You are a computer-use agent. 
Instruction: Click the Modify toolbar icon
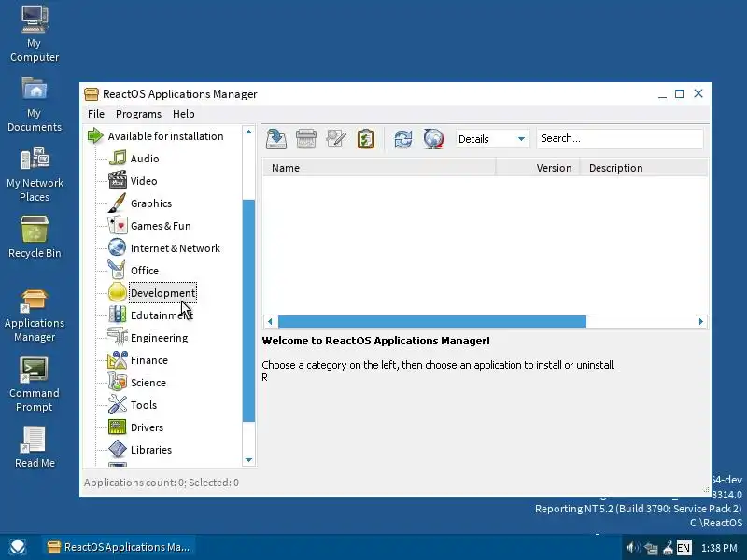click(x=336, y=138)
